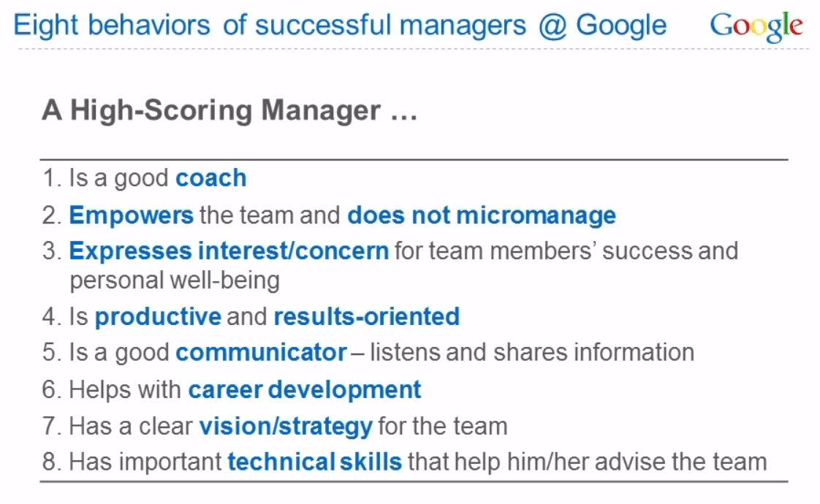Click the '@' symbol in the title

pyautogui.click(x=553, y=26)
